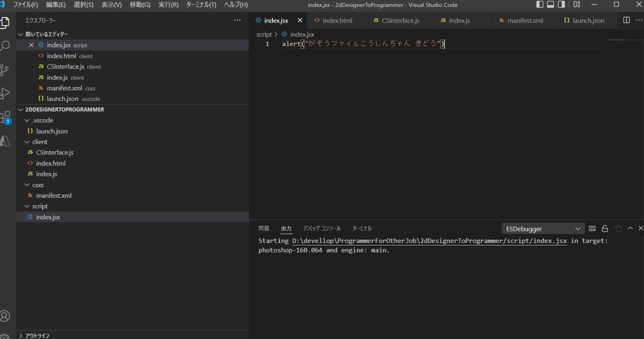This screenshot has width=644, height=339.
Task: Toggle the secondary side bar
Action: pos(561,5)
